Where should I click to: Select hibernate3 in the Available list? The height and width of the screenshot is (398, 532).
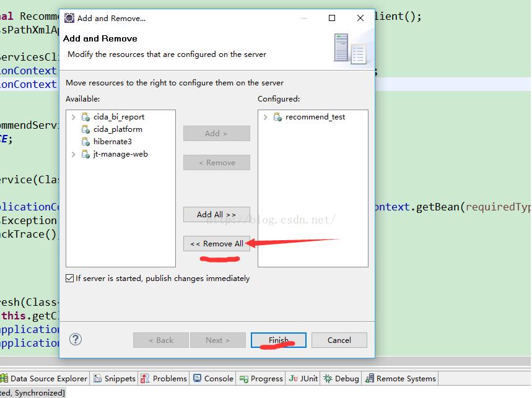[112, 142]
